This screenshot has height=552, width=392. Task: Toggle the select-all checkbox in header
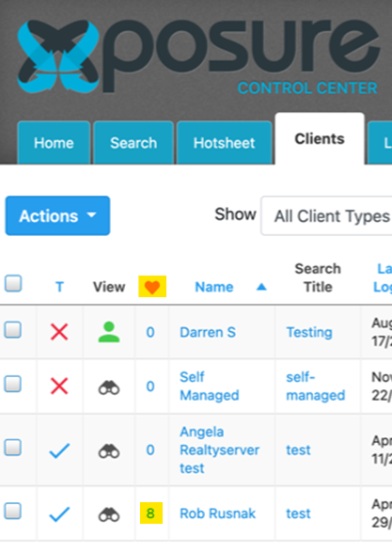pyautogui.click(x=13, y=283)
